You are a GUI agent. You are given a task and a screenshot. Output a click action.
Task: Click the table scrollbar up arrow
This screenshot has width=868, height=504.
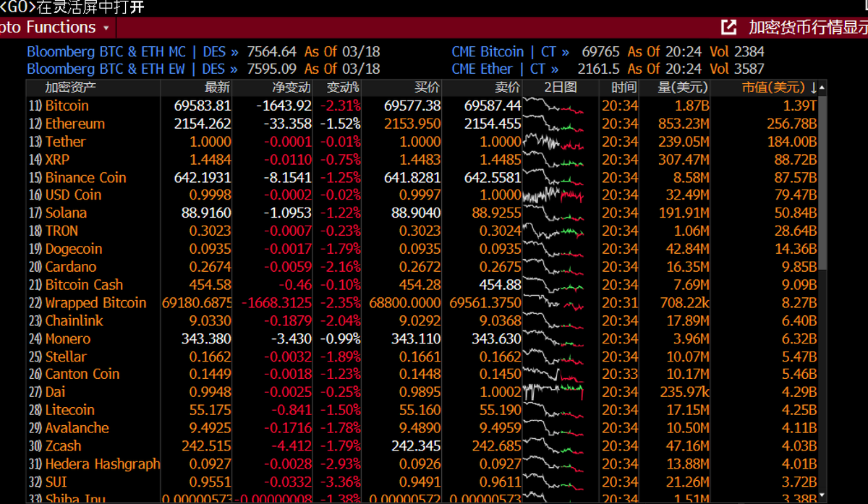click(x=822, y=87)
